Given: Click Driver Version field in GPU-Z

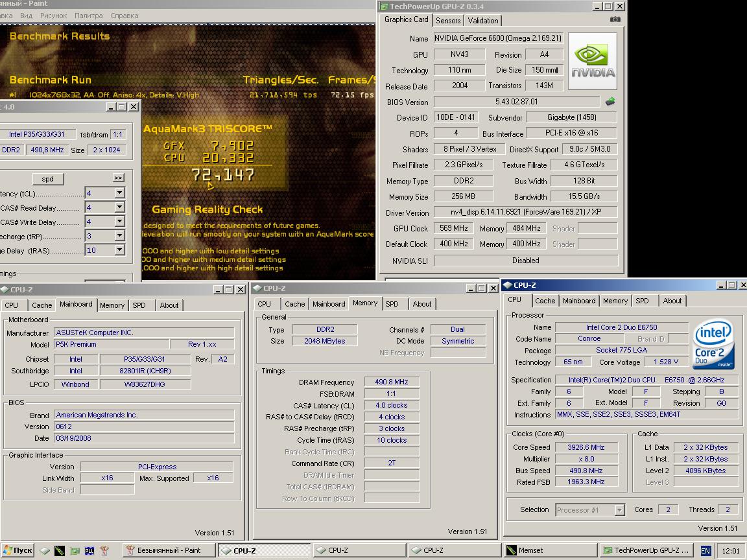Looking at the screenshot, I should (526, 212).
